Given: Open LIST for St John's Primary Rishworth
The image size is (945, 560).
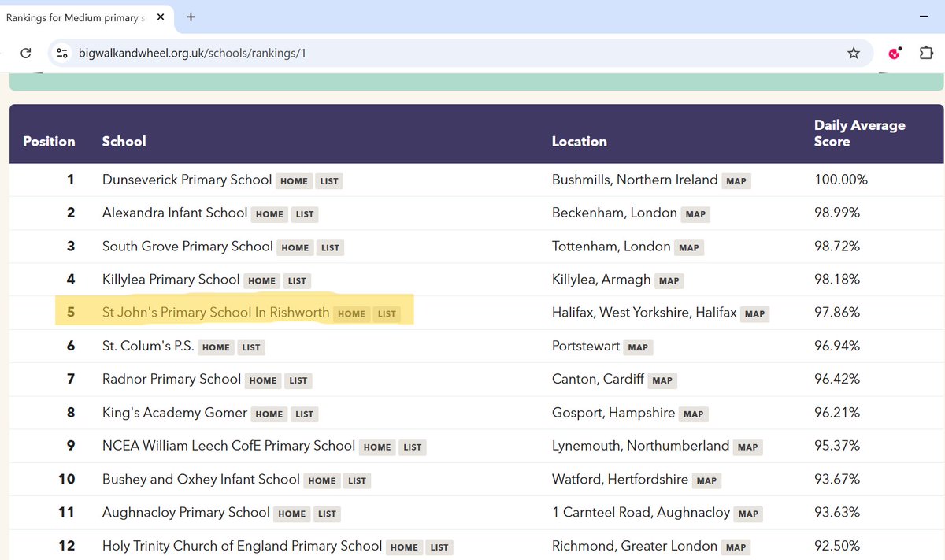Looking at the screenshot, I should 387,313.
